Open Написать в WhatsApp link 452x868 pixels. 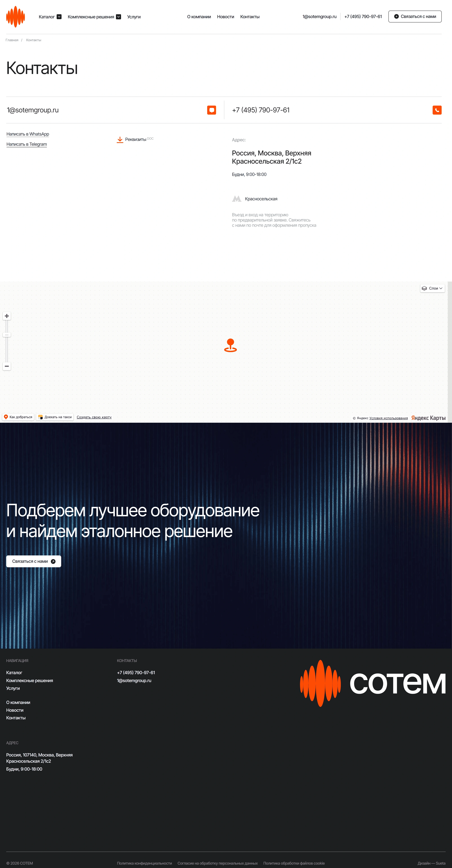tap(28, 134)
